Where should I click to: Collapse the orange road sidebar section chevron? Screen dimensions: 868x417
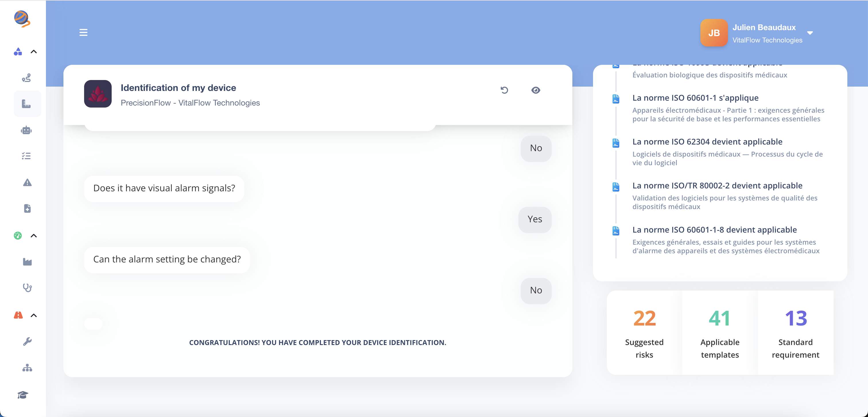point(34,315)
